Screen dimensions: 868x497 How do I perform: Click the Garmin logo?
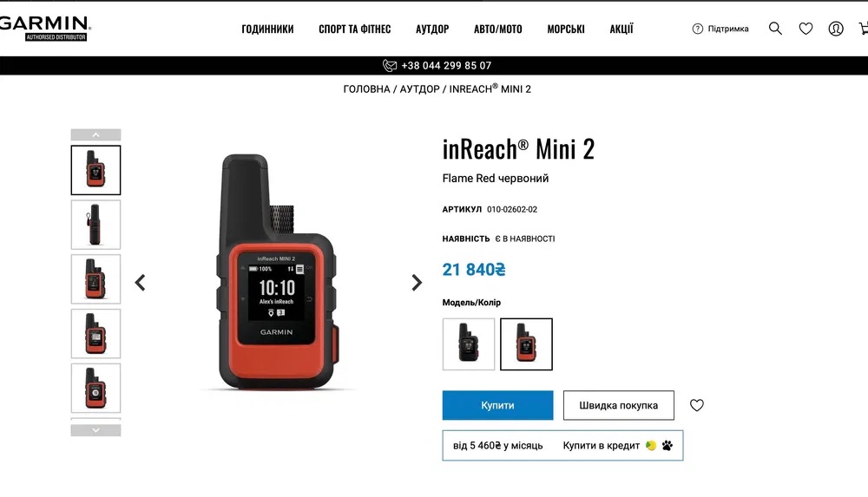45,28
